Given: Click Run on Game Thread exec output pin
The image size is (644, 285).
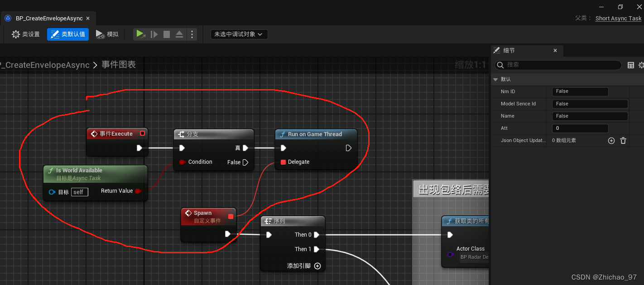Looking at the screenshot, I should pyautogui.click(x=349, y=148).
